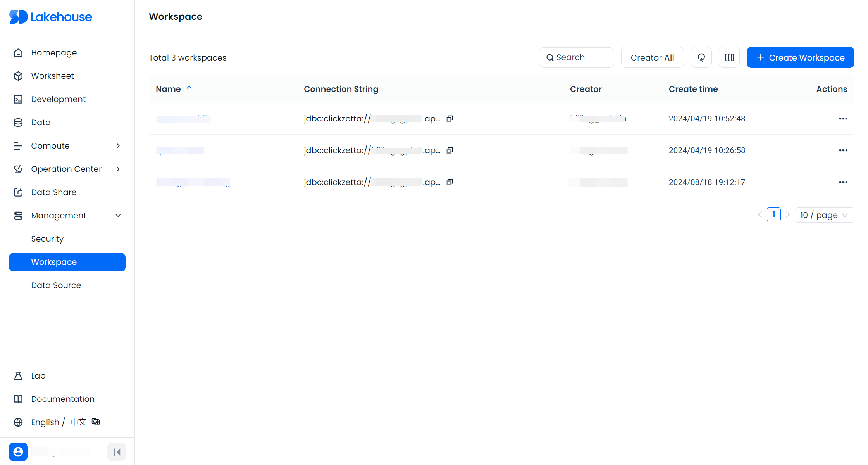
Task: Click the user avatar icon
Action: (18, 452)
